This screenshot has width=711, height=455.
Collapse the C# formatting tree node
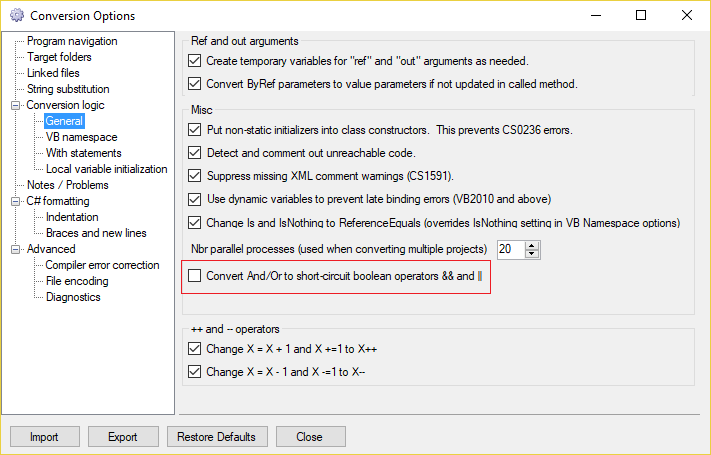[x=15, y=201]
